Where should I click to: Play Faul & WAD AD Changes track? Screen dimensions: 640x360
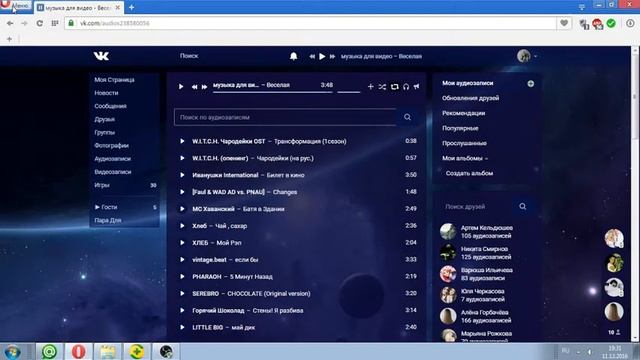click(182, 192)
